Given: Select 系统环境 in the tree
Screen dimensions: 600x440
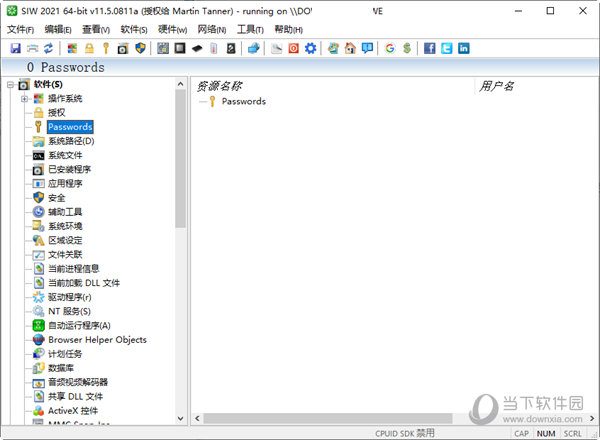Looking at the screenshot, I should (x=65, y=226).
